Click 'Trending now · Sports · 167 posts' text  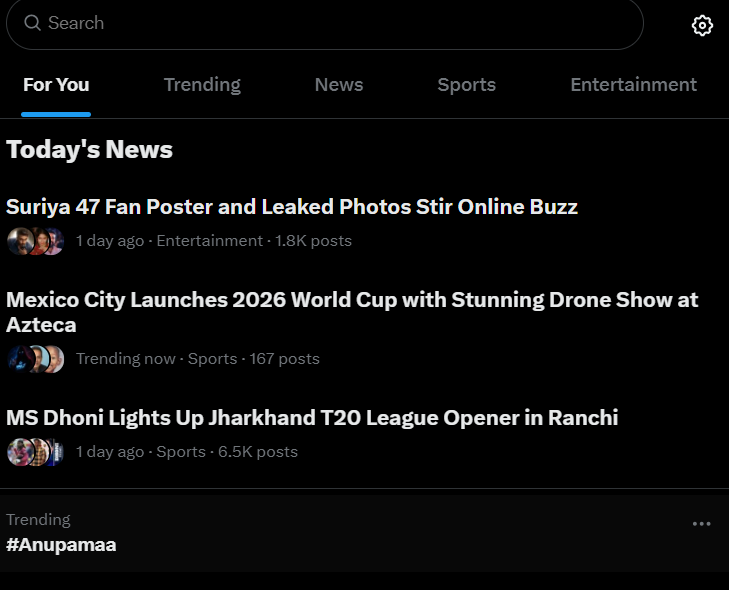(x=198, y=359)
